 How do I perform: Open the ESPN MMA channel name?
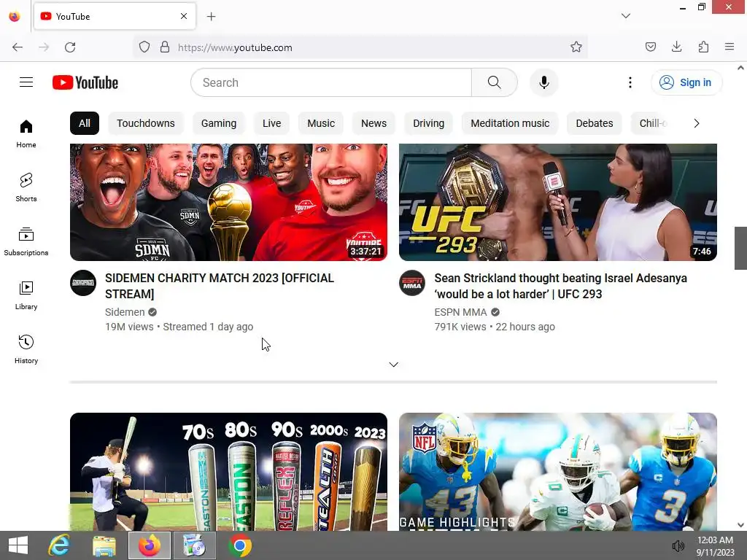click(x=461, y=312)
